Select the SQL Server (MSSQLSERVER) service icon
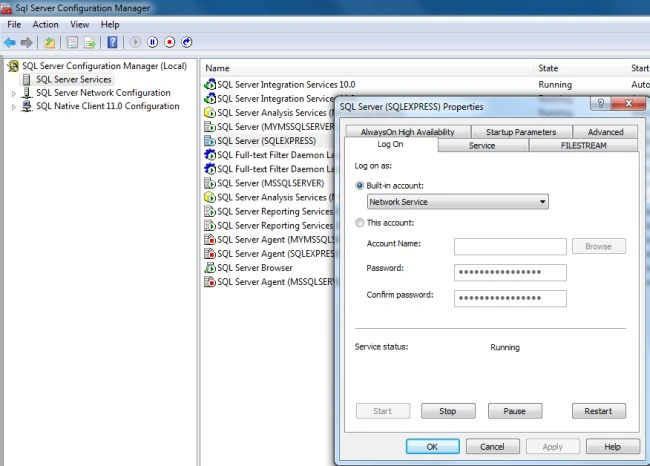Screen dimensions: 650x466 coord(210,183)
